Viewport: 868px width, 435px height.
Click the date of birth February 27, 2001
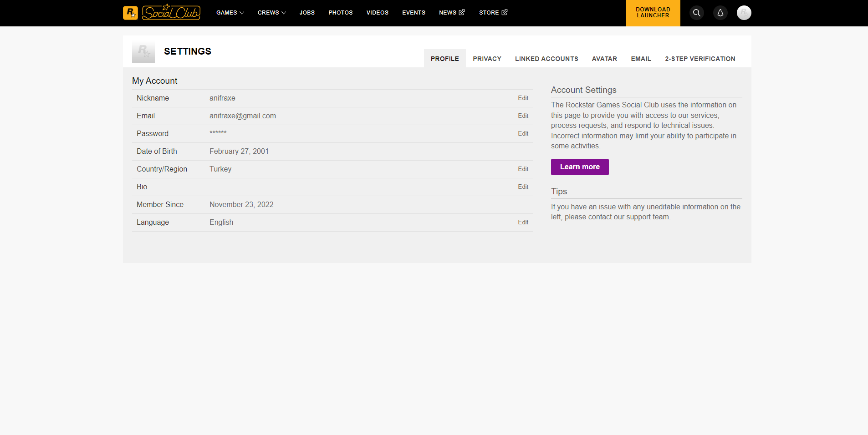[239, 152]
